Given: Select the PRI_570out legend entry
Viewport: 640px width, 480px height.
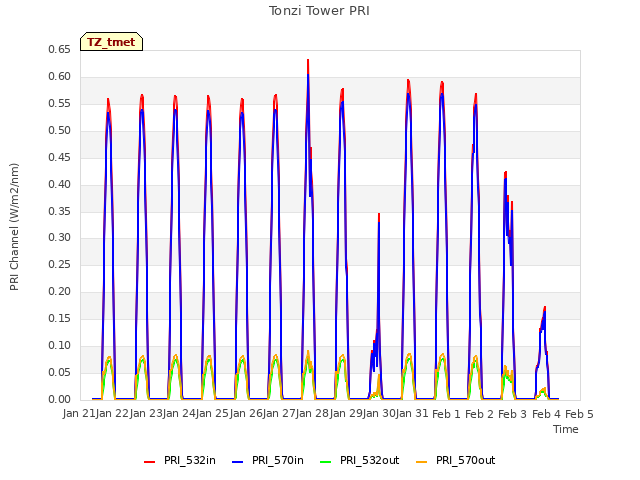Looking at the screenshot, I should click(x=456, y=460).
